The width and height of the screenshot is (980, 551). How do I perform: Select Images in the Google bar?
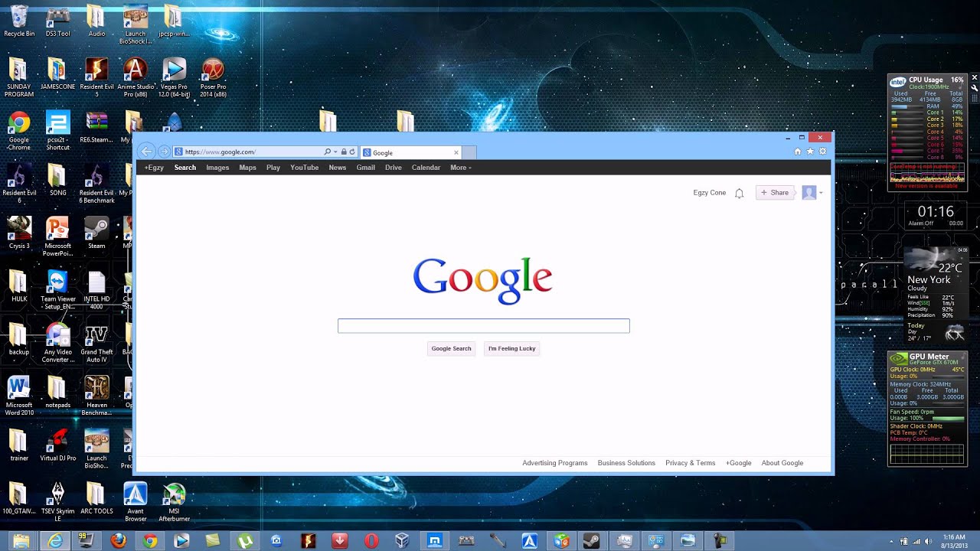[x=217, y=168]
